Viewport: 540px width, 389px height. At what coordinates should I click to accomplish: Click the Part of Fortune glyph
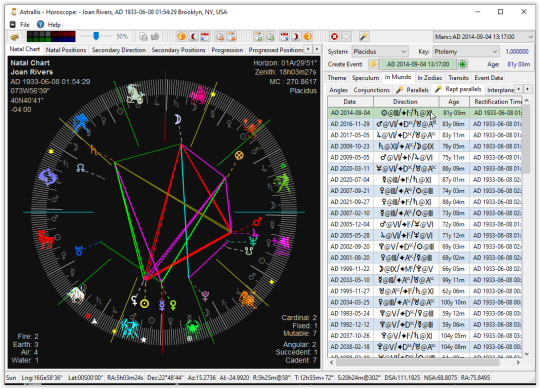tap(239, 156)
